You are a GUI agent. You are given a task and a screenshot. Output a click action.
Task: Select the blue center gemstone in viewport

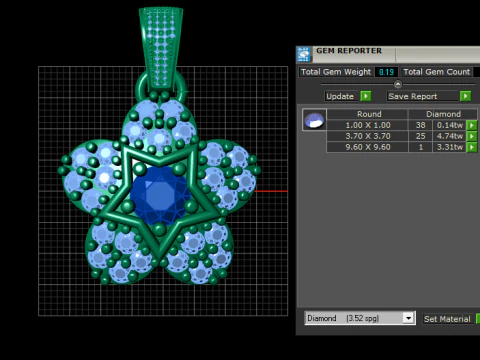click(x=160, y=196)
